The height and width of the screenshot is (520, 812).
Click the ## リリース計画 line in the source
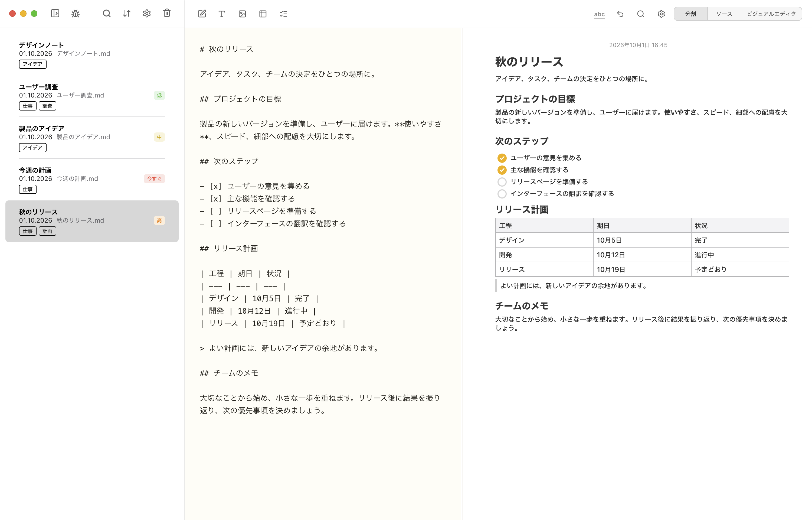click(229, 249)
